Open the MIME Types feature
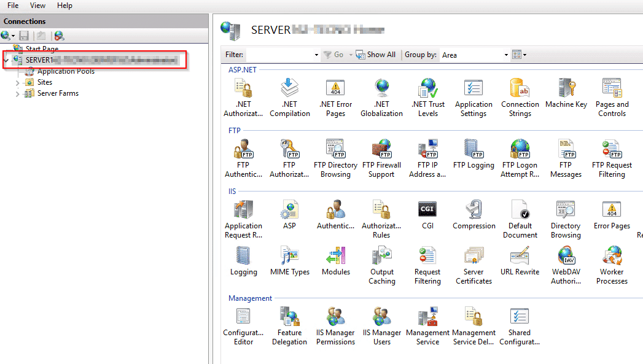The width and height of the screenshot is (643, 364). 289,261
